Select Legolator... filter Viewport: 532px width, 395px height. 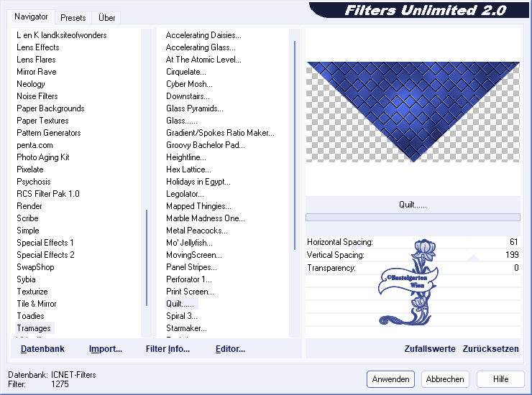coord(185,194)
